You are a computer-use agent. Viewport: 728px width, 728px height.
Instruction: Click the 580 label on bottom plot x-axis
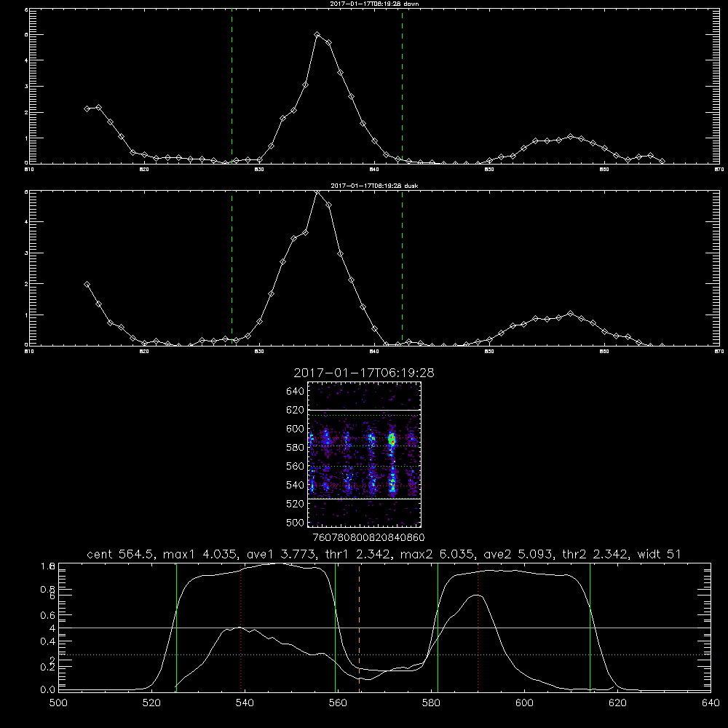[431, 703]
